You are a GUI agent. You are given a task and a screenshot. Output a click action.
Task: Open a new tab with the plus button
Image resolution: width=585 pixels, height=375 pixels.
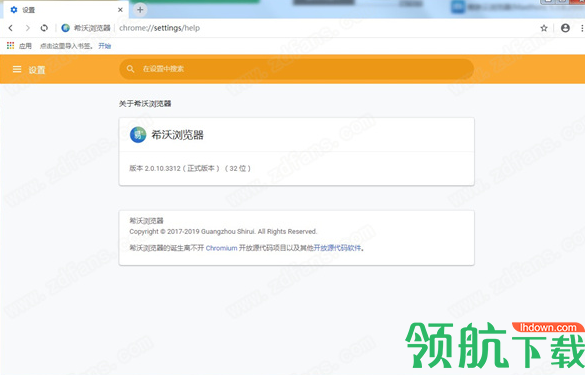140,10
